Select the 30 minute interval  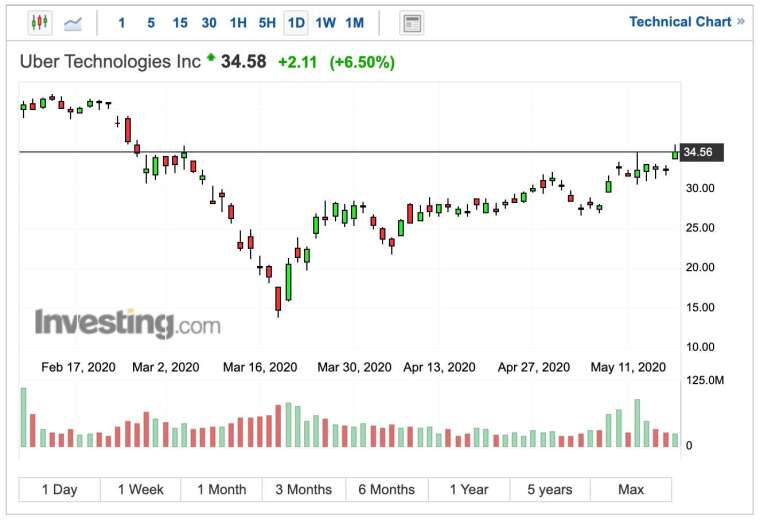[209, 23]
